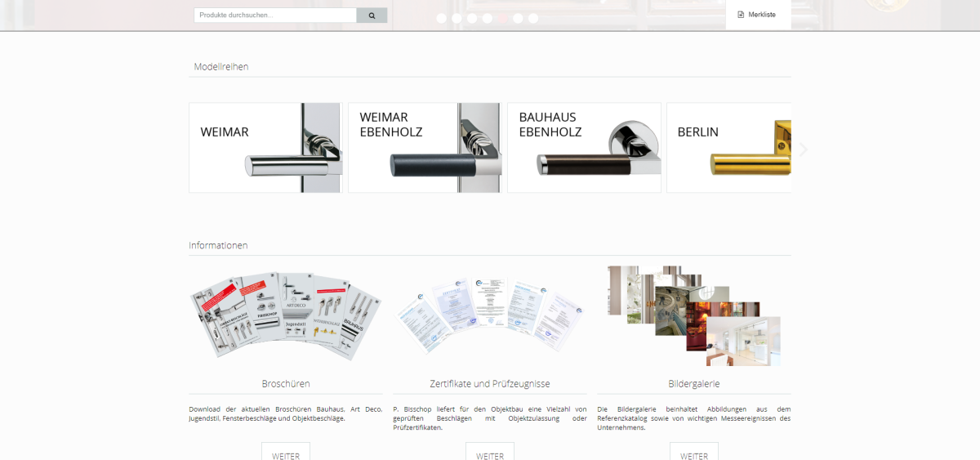980x460 pixels.
Task: Select the second slider dot
Action: pyautogui.click(x=457, y=18)
